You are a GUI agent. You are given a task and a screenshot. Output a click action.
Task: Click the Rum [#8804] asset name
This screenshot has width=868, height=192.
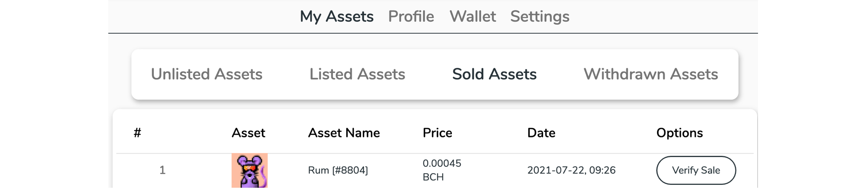(x=338, y=170)
